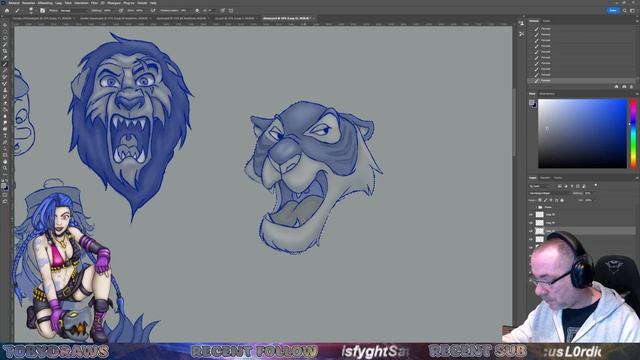The height and width of the screenshot is (360, 640).
Task: Toggle lock all padlock icon
Action: click(562, 200)
